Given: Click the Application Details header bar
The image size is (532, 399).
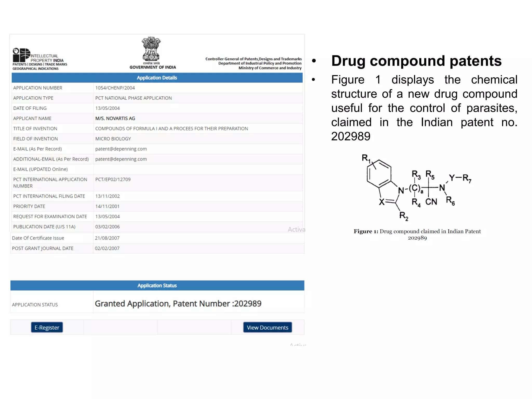Looking at the screenshot, I should coord(157,78).
